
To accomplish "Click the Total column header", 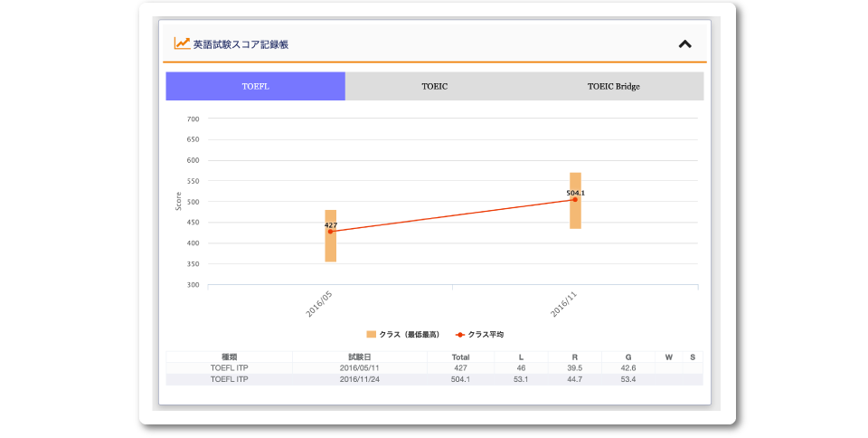I will [460, 357].
